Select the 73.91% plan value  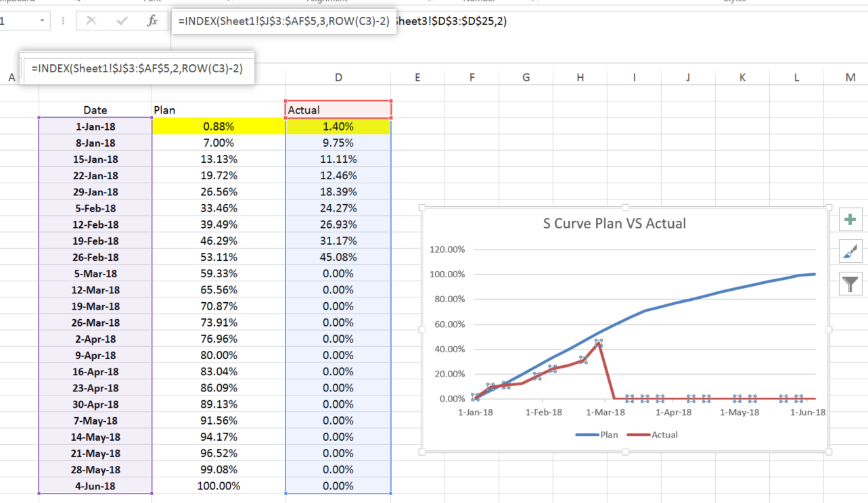click(219, 322)
